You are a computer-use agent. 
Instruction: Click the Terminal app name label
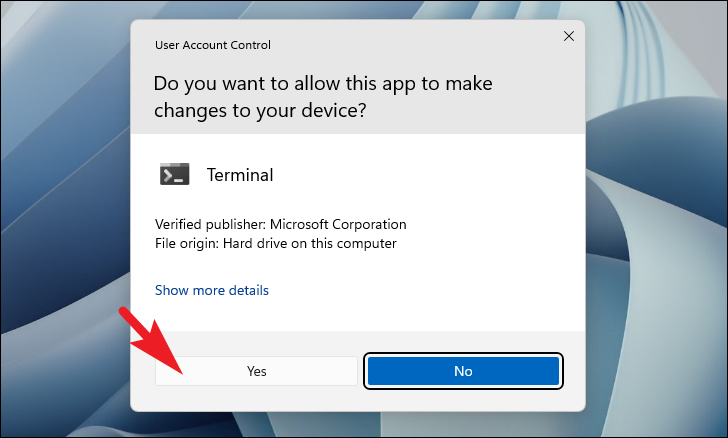240,175
